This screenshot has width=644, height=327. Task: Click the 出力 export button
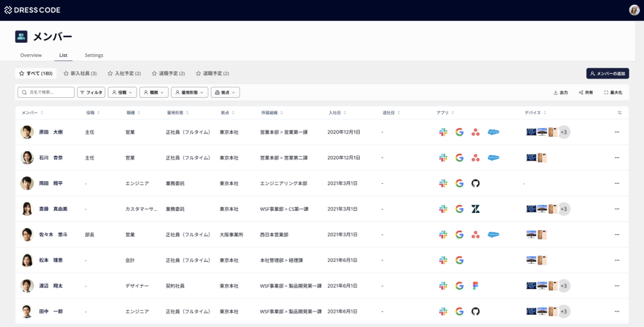pos(560,92)
